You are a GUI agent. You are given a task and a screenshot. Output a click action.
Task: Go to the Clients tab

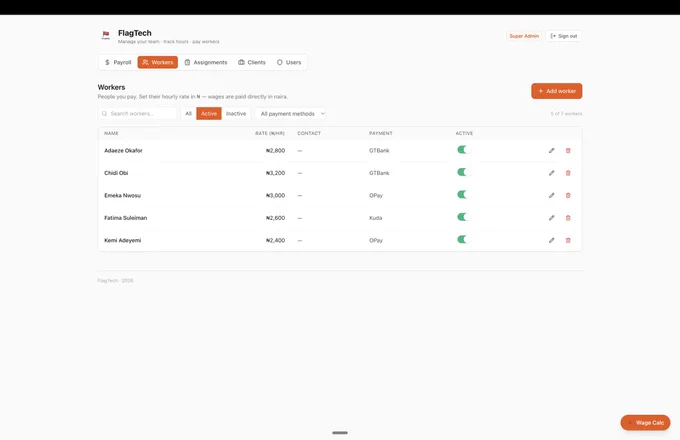(x=252, y=62)
